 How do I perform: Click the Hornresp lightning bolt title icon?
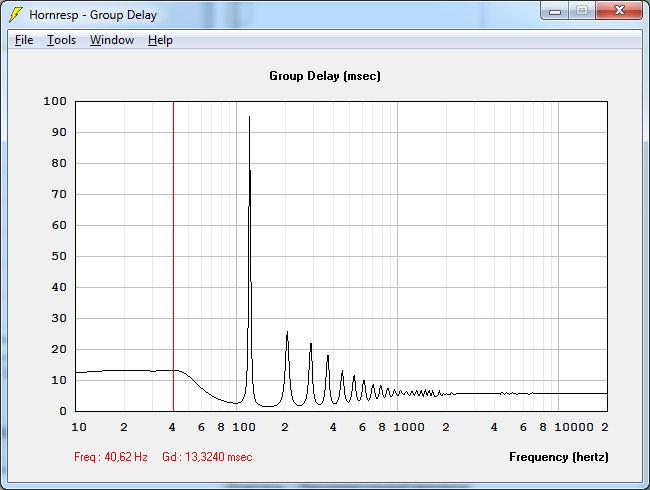pyautogui.click(x=16, y=15)
